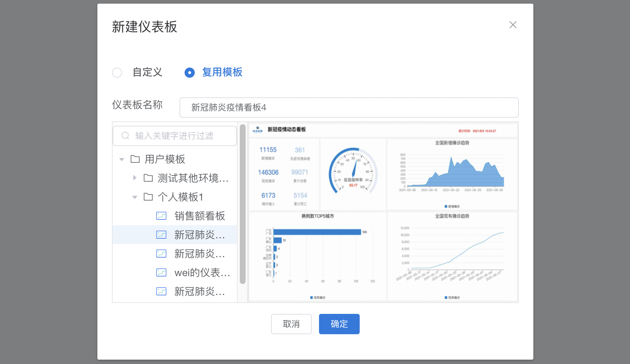Expand the 测试其他环境 folder arrow

click(135, 178)
